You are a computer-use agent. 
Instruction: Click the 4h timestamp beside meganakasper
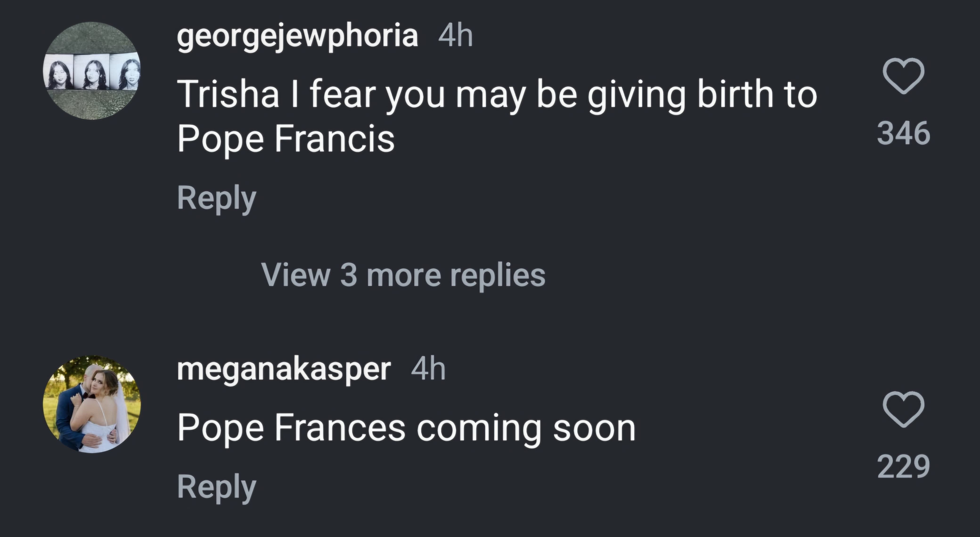point(428,369)
